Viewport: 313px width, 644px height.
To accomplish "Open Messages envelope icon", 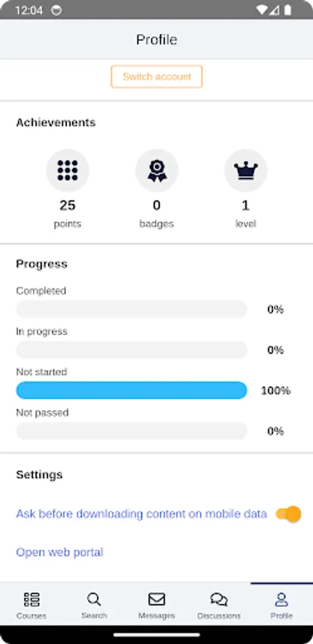I will click(x=156, y=599).
